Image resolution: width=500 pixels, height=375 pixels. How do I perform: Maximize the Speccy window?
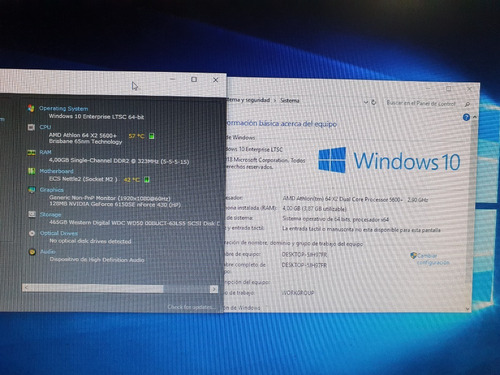194,79
